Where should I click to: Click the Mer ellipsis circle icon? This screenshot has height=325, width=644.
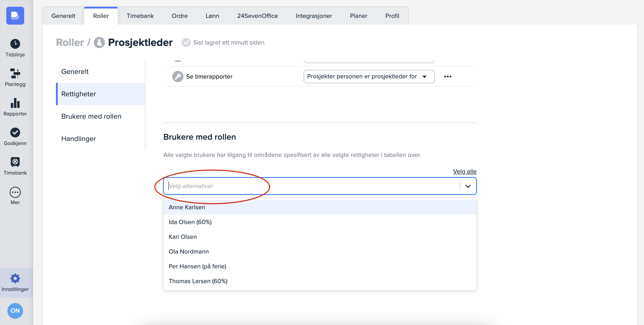pyautogui.click(x=15, y=192)
